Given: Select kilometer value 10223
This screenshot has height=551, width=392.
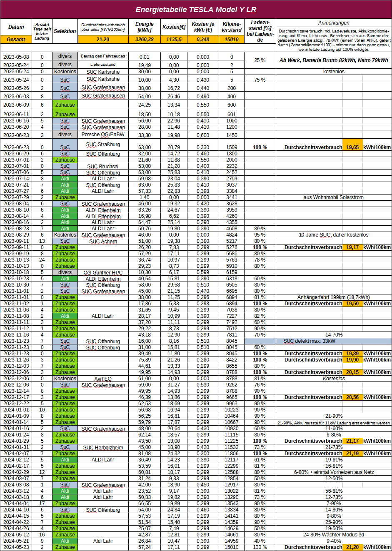Looking at the screenshot, I should [x=232, y=410].
